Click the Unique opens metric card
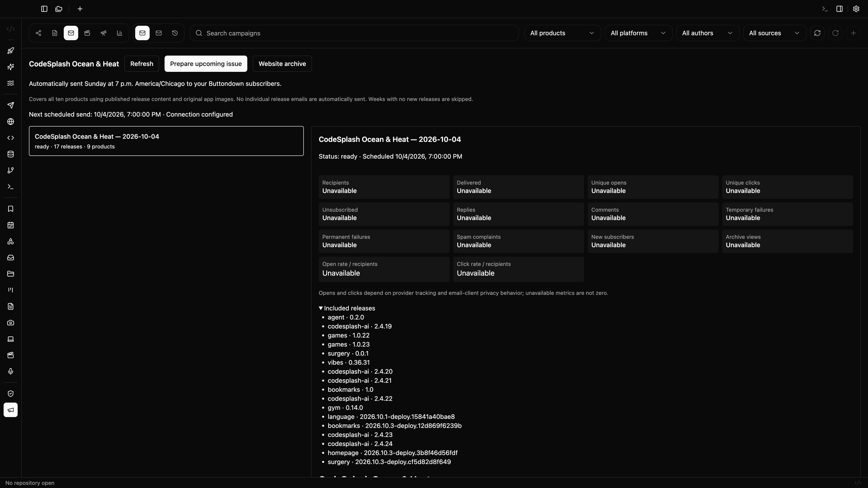This screenshot has width=868, height=488. [653, 187]
